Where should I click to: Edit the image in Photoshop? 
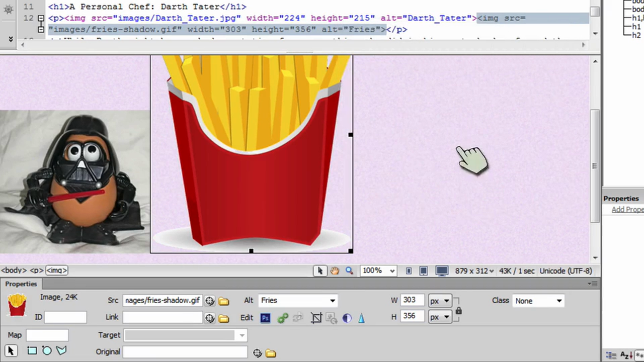tap(265, 317)
